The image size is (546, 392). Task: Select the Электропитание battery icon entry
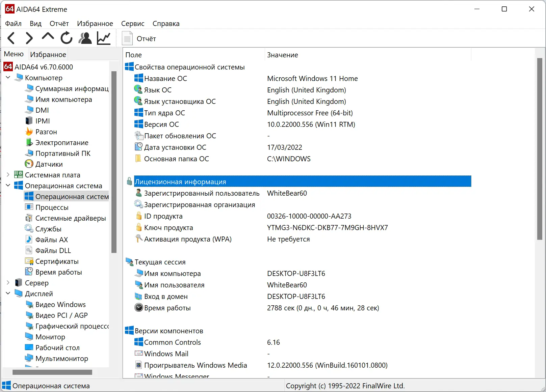[62, 142]
